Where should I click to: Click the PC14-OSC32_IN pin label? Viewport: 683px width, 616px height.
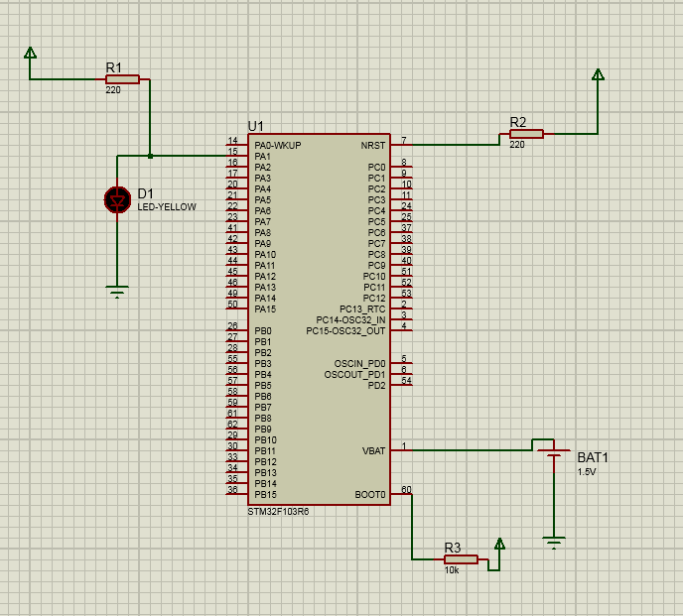pos(350,320)
